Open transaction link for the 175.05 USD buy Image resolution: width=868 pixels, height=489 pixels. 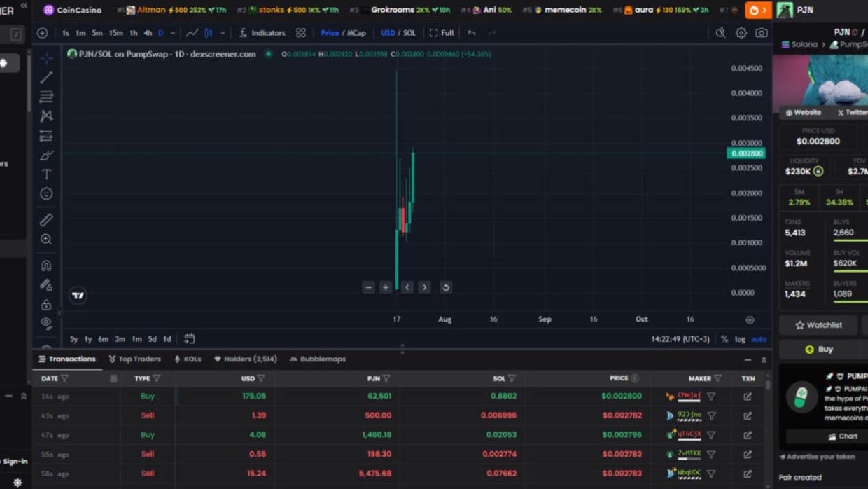[748, 397]
